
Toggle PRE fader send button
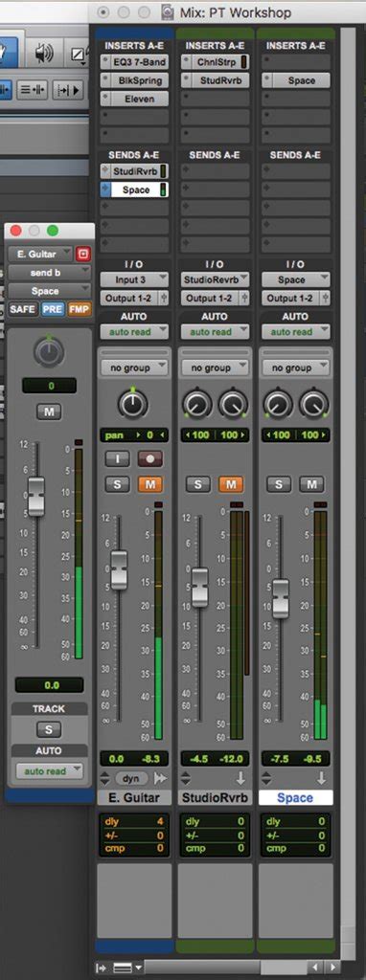tap(53, 309)
